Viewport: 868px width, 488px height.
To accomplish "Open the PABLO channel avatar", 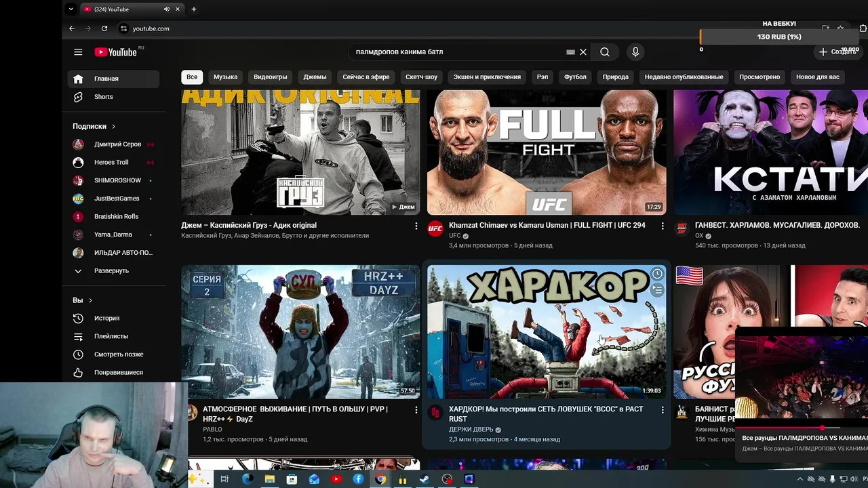I will (191, 413).
